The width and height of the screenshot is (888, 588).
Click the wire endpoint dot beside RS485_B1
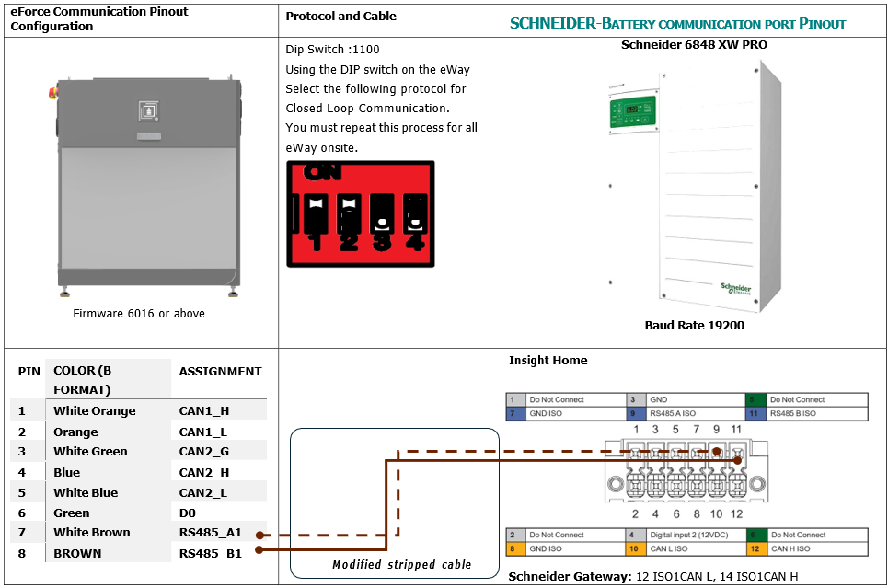coord(259,549)
